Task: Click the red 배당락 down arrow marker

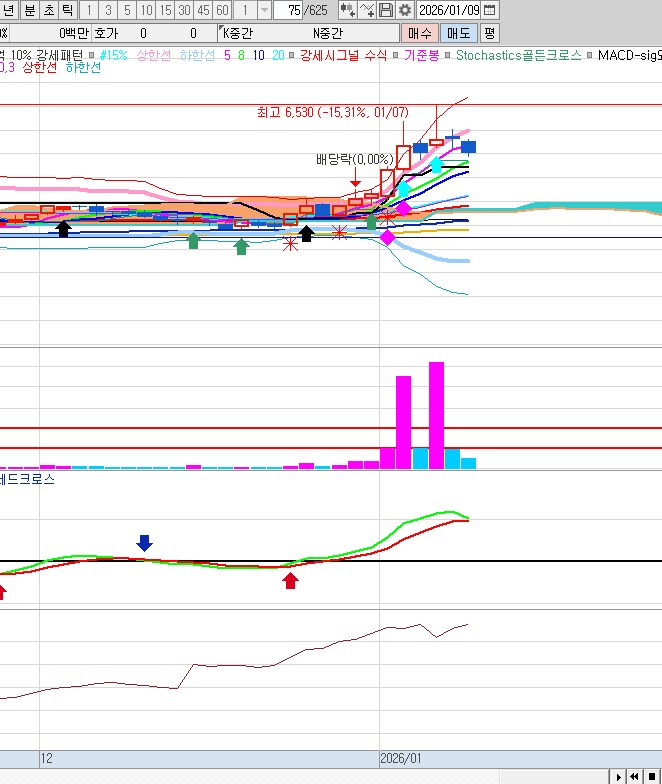Action: [355, 177]
